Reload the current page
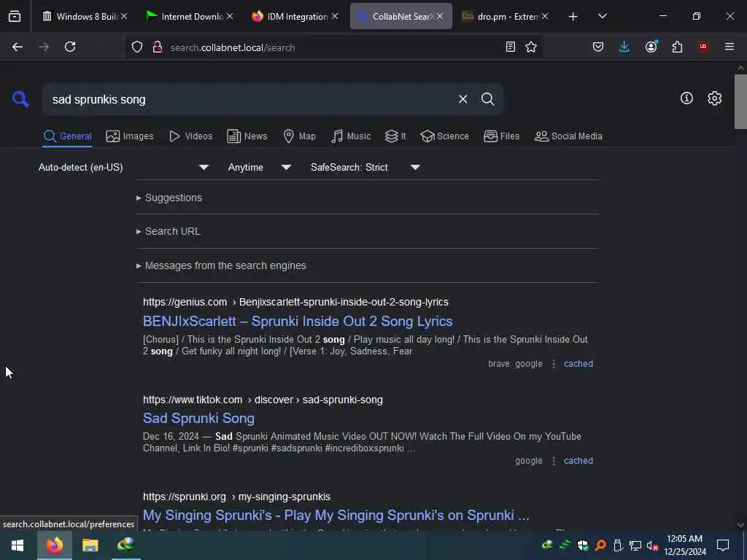The image size is (747, 560). [70, 47]
